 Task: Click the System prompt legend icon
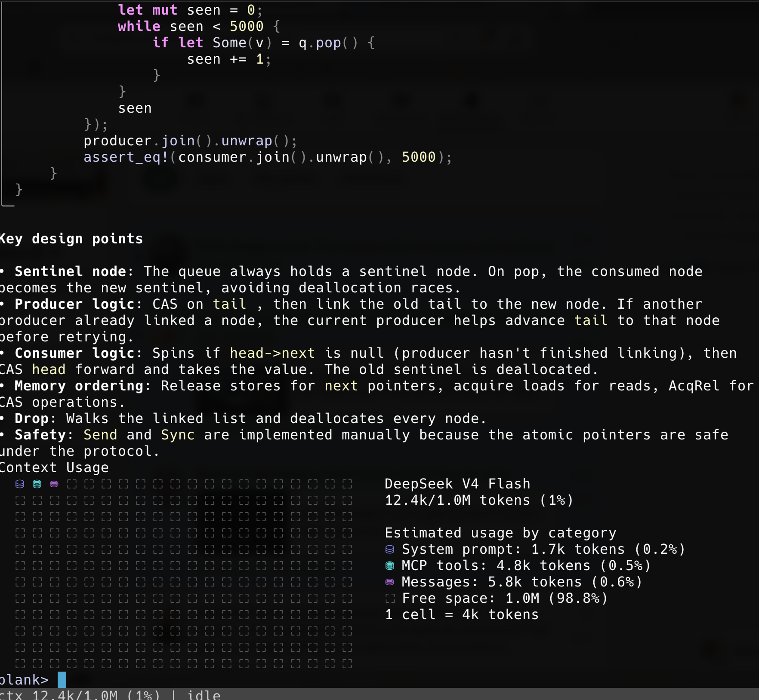tap(390, 550)
